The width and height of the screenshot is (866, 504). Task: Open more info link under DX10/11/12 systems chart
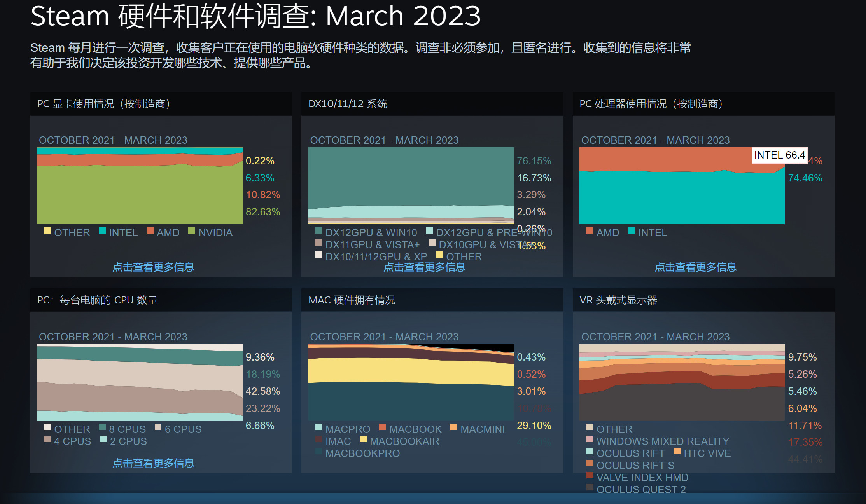424,267
